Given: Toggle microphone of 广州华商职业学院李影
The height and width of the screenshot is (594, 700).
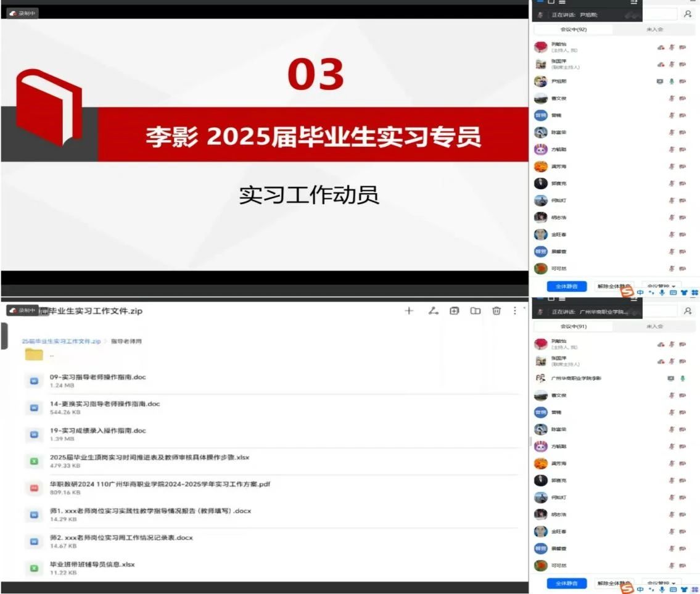Looking at the screenshot, I should (683, 378).
